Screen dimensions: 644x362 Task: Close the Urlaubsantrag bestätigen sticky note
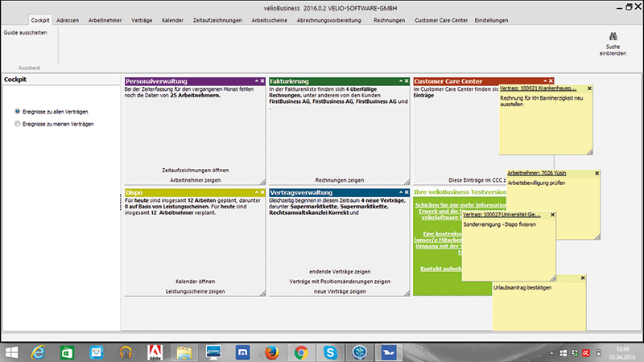pyautogui.click(x=582, y=278)
